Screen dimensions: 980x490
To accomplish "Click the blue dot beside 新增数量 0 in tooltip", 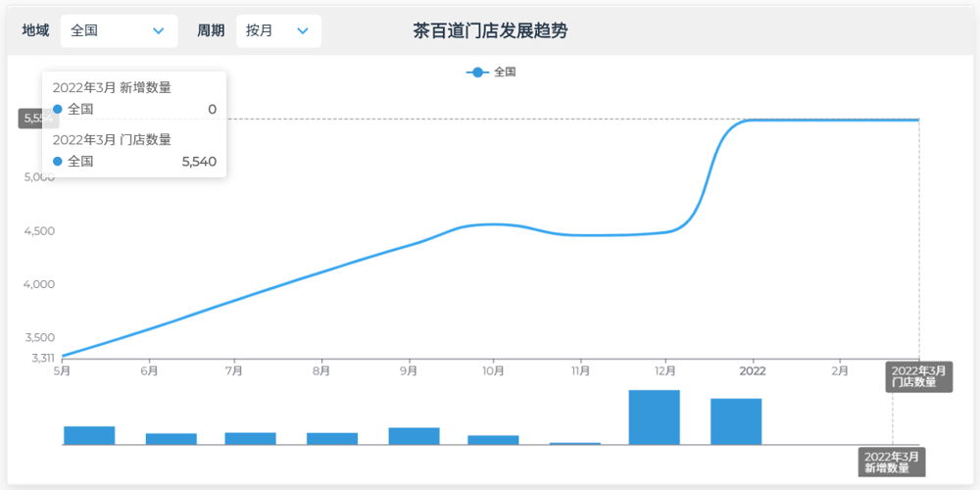I will point(58,109).
